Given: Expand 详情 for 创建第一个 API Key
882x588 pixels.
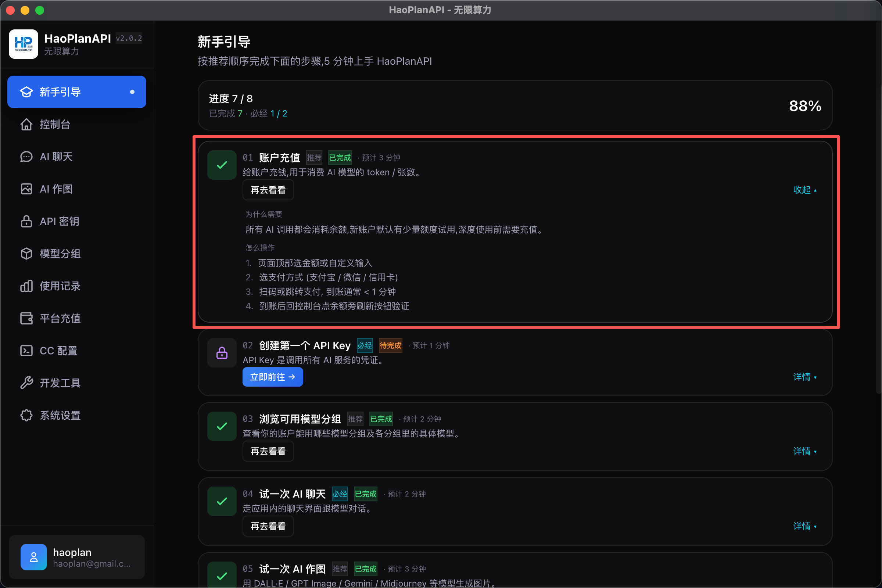Looking at the screenshot, I should (x=805, y=377).
